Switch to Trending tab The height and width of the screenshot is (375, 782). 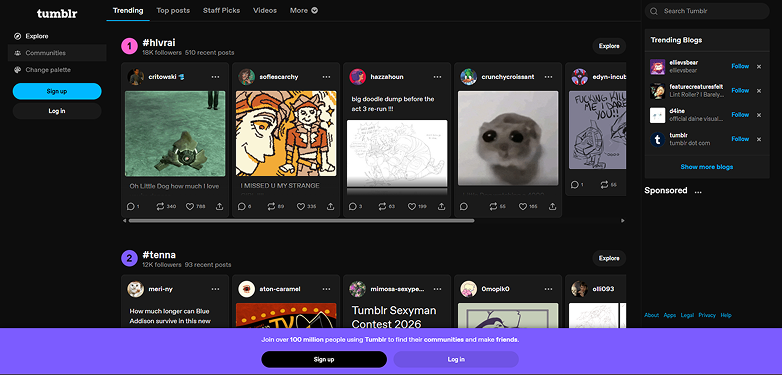[x=128, y=10]
